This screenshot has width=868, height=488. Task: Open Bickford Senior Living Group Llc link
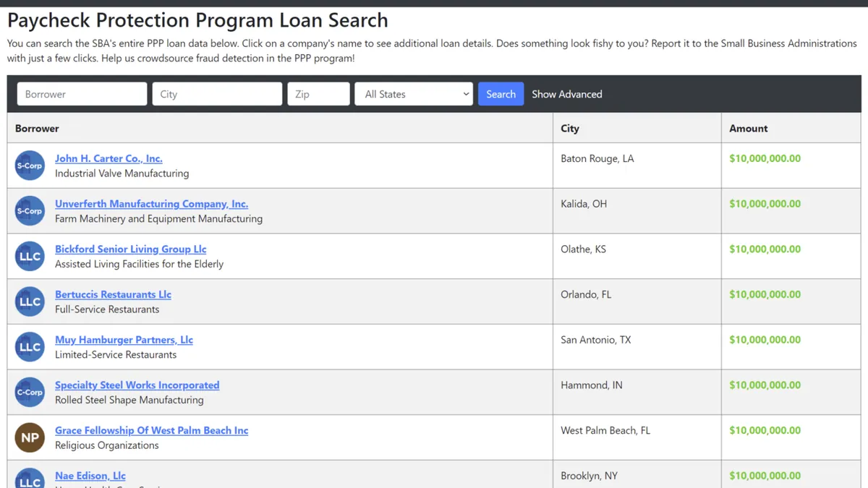point(131,249)
